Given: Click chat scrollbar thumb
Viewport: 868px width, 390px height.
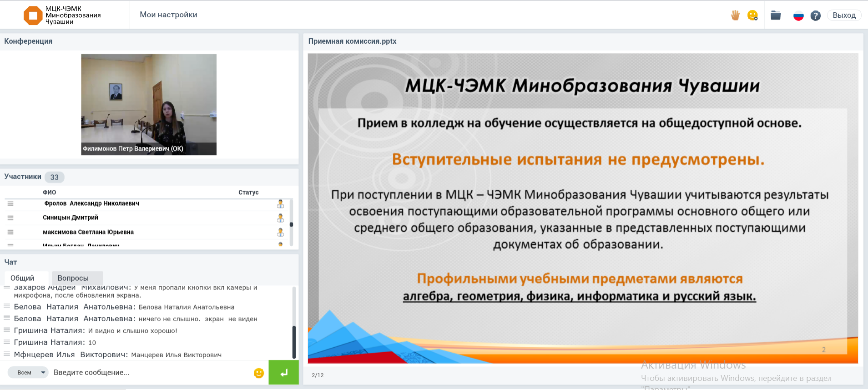Looking at the screenshot, I should [294, 342].
